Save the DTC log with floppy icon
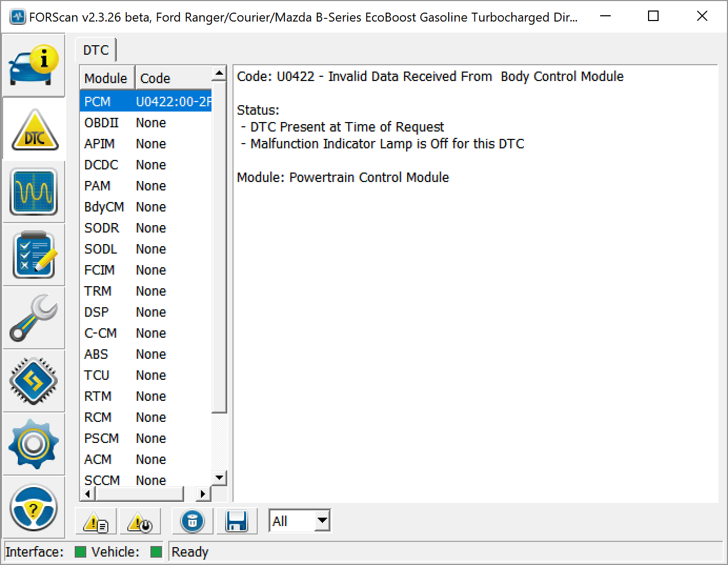 click(x=237, y=521)
